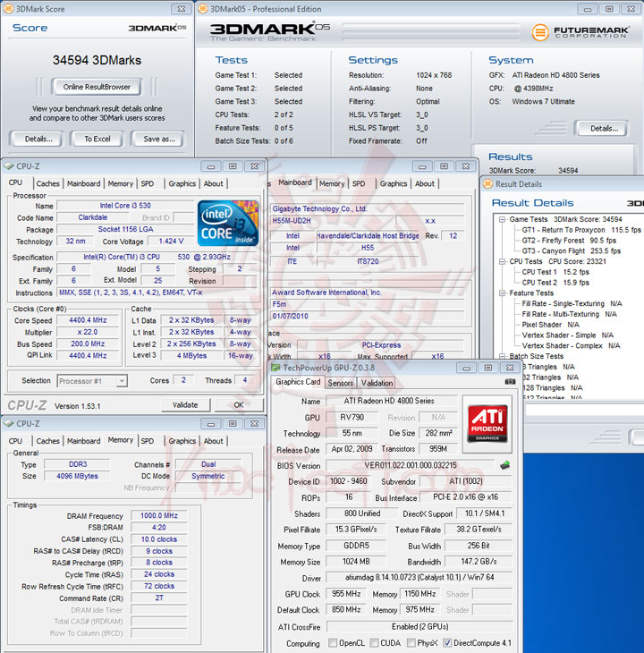Click Memory tab in middle CPU-Z window
The height and width of the screenshot is (653, 644).
[332, 183]
